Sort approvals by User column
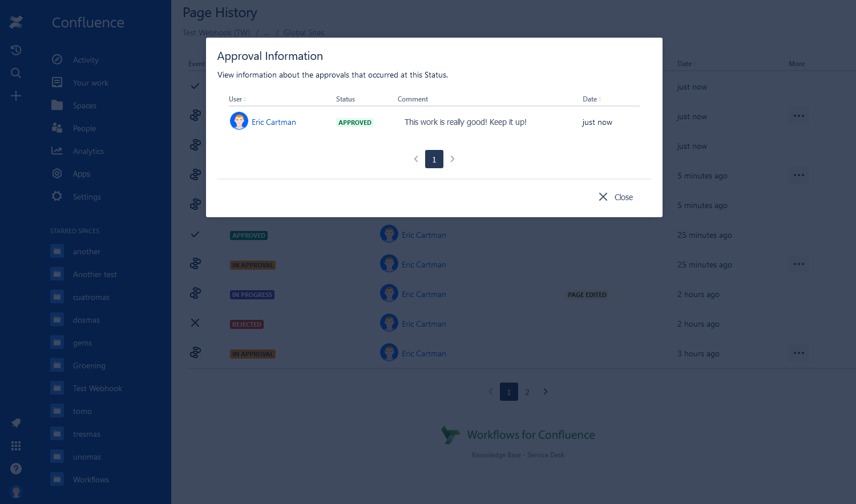The width and height of the screenshot is (856, 504). pyautogui.click(x=237, y=99)
